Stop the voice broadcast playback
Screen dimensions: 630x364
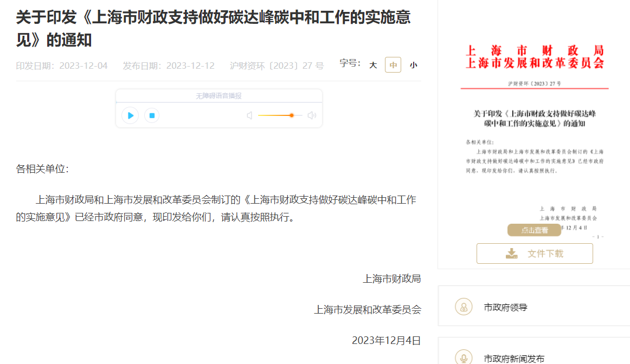[152, 115]
